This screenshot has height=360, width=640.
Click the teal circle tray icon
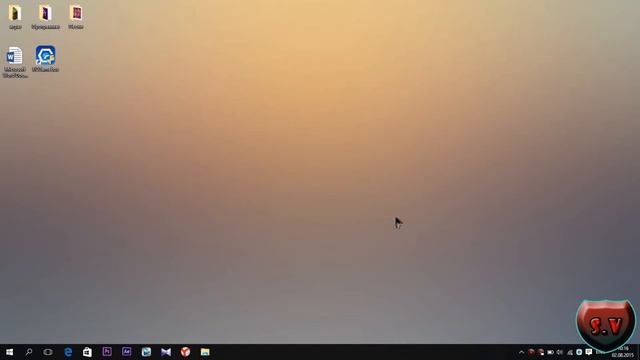579,352
